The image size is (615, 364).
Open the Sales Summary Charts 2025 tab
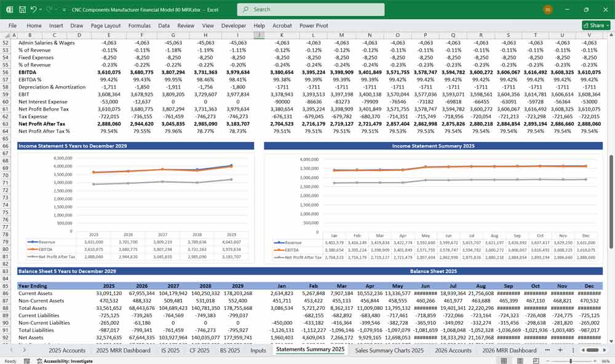(x=389, y=350)
